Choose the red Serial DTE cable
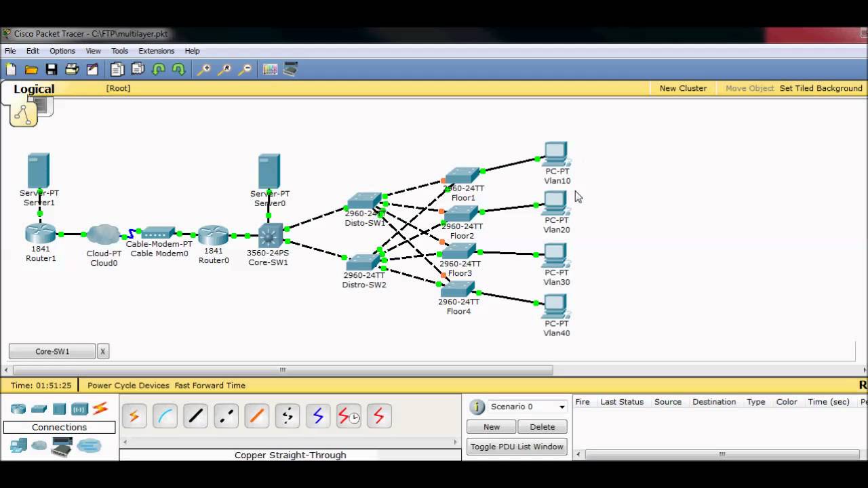 point(379,415)
